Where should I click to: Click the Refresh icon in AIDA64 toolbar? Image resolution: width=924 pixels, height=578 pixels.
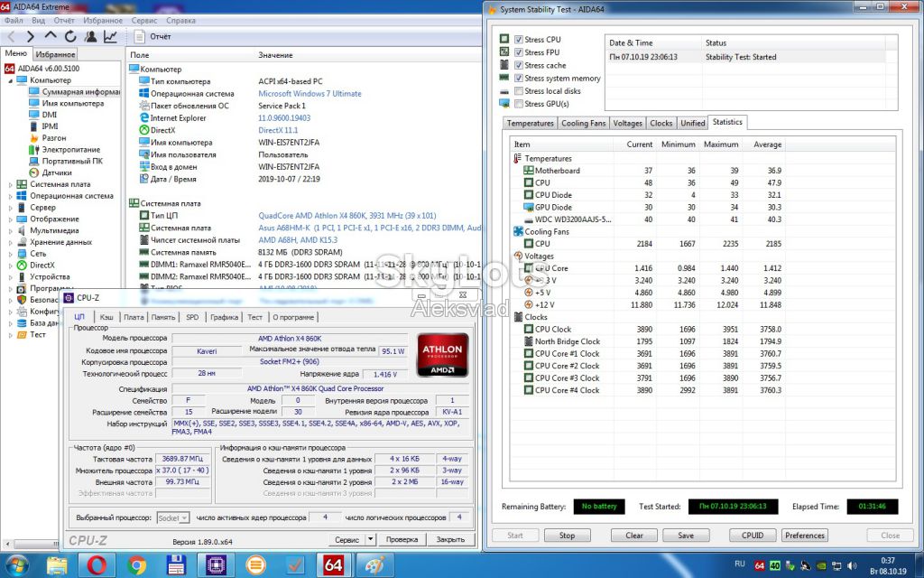tap(70, 36)
